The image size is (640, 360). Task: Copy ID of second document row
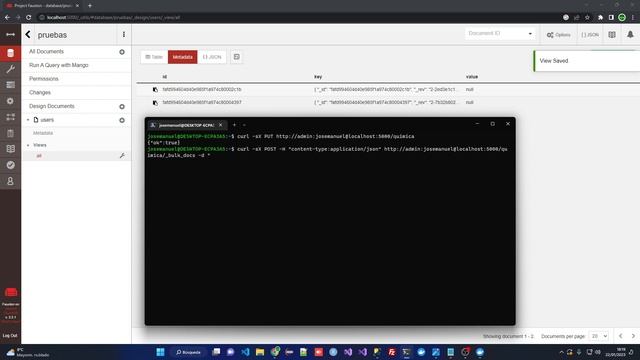pos(155,103)
